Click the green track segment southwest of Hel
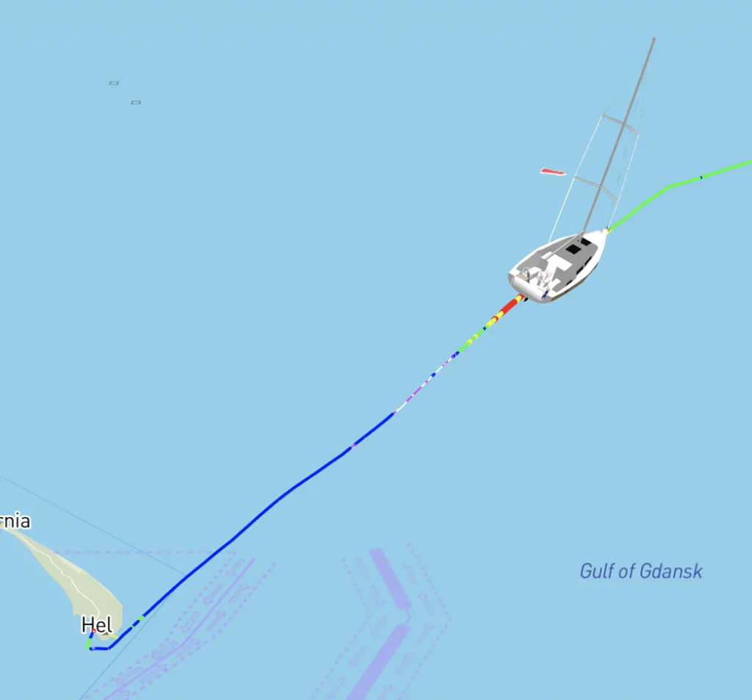The width and height of the screenshot is (752, 700). (x=88, y=643)
